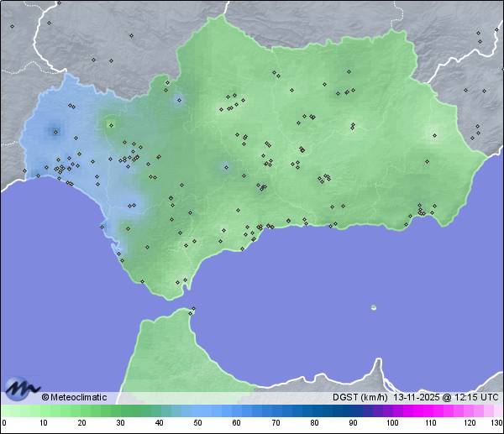This screenshot has width=504, height=434.
Task: Click the 30 km/h legend swatch
Action: coord(120,410)
